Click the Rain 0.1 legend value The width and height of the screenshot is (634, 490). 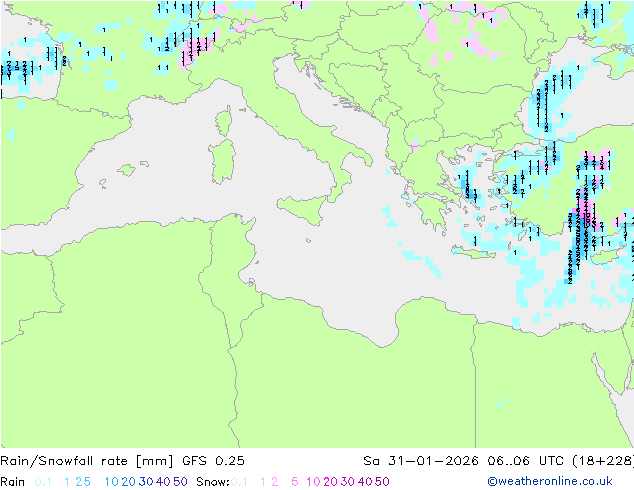click(43, 482)
